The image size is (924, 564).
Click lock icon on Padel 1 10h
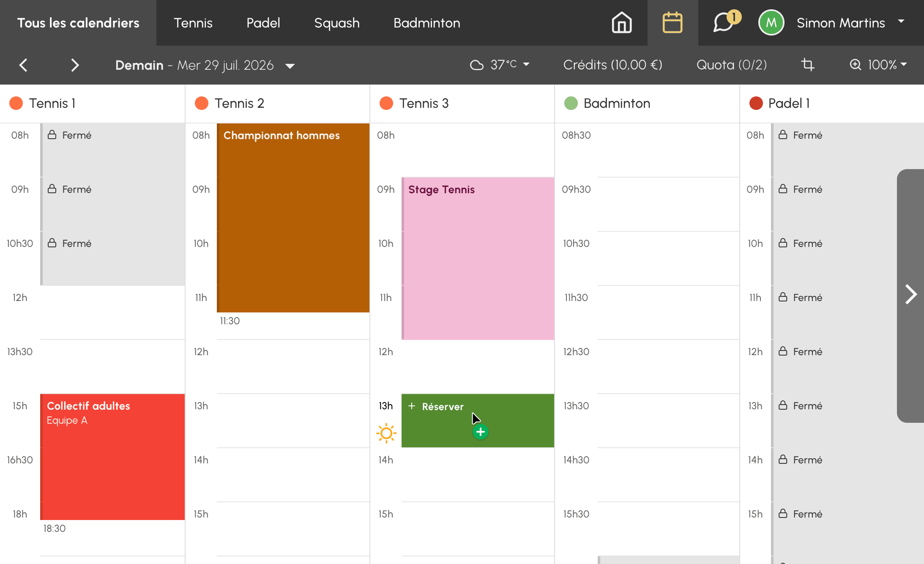(783, 243)
